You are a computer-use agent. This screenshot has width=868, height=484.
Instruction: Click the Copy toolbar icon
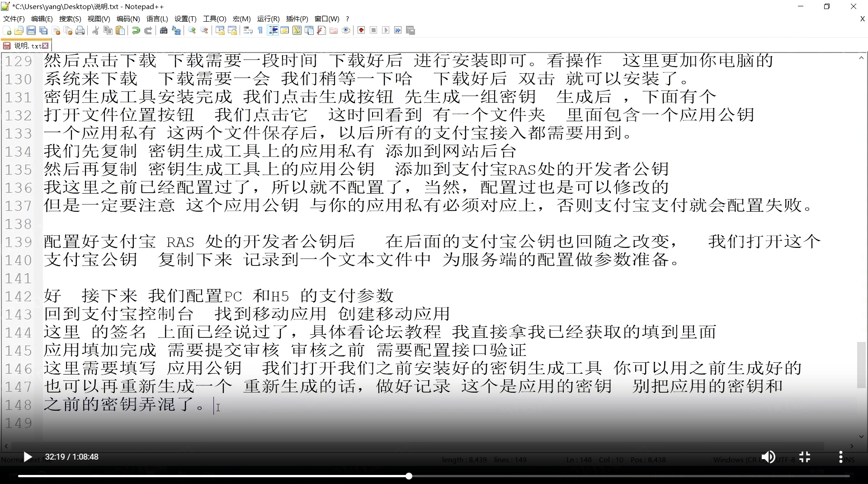pyautogui.click(x=108, y=30)
